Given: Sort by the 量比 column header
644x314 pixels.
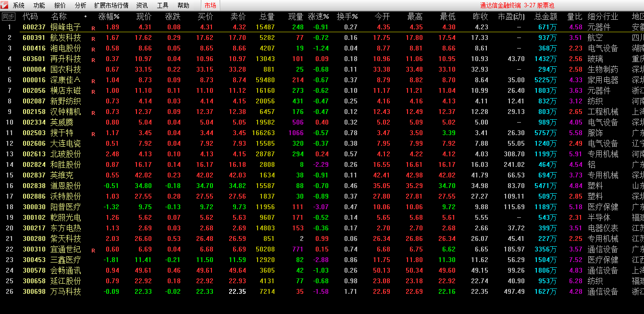Looking at the screenshot, I should pos(575,16).
